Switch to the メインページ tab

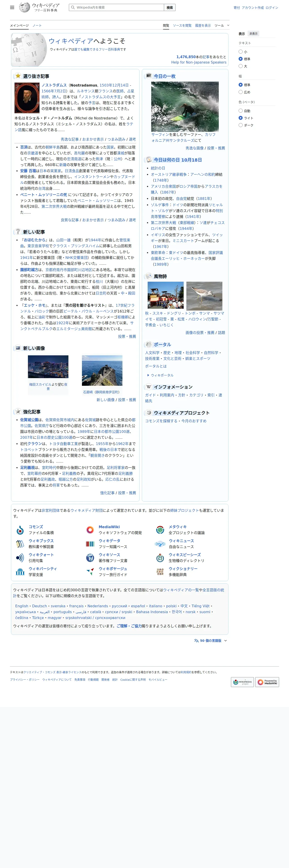pos(19,25)
